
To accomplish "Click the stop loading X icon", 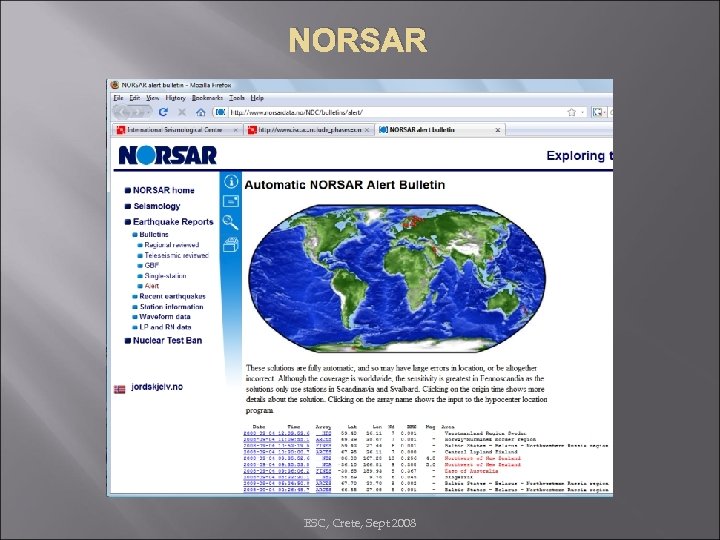I will pyautogui.click(x=182, y=112).
